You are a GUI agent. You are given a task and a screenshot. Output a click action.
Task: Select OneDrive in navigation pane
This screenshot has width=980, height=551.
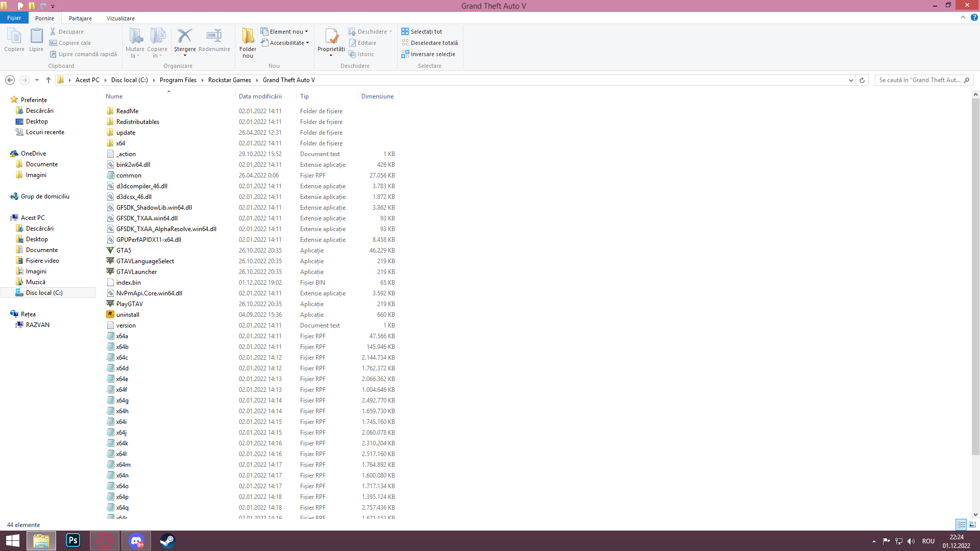tap(34, 154)
